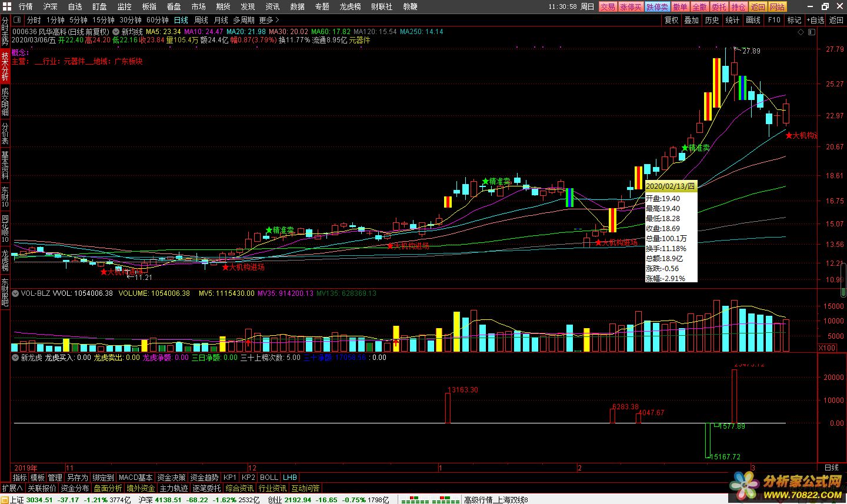Click the 撤单 button

pyautogui.click(x=680, y=6)
